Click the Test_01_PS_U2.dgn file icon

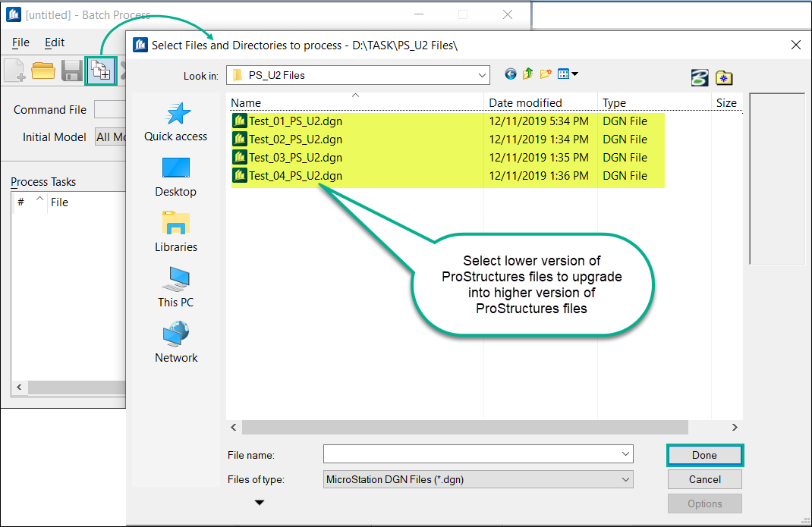[x=239, y=121]
